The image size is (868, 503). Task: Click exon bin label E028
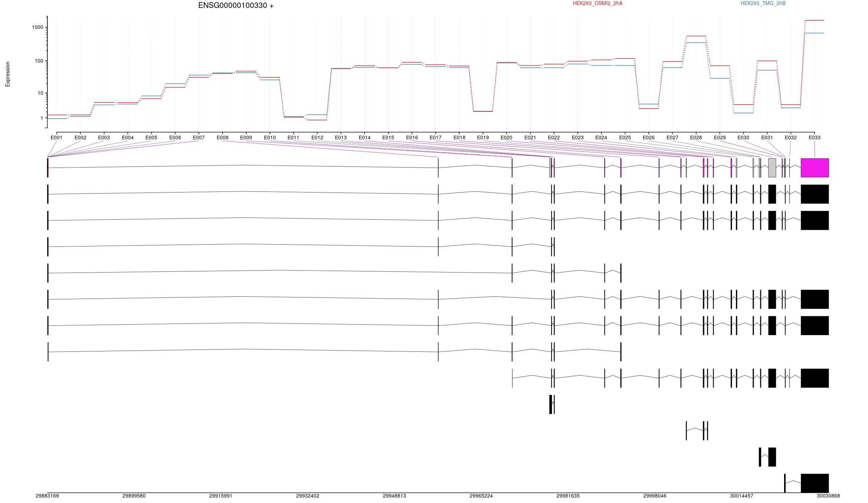(696, 138)
